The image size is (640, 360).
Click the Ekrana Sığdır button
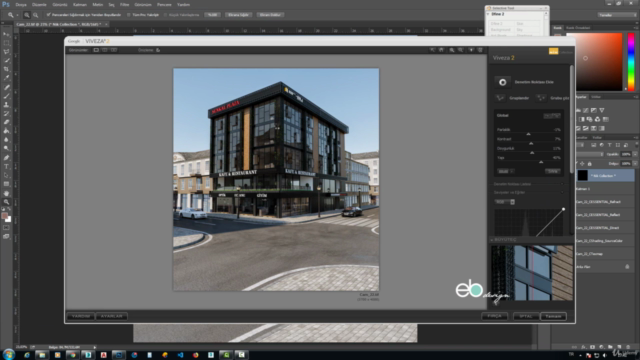tap(238, 15)
